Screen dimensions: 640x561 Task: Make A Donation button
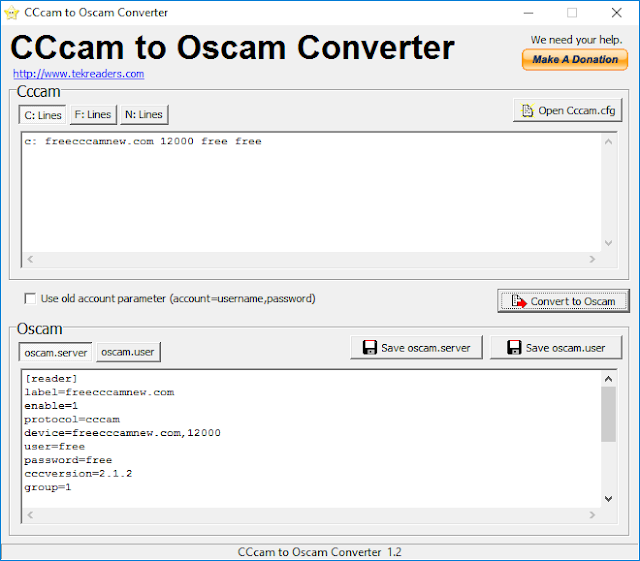click(575, 60)
